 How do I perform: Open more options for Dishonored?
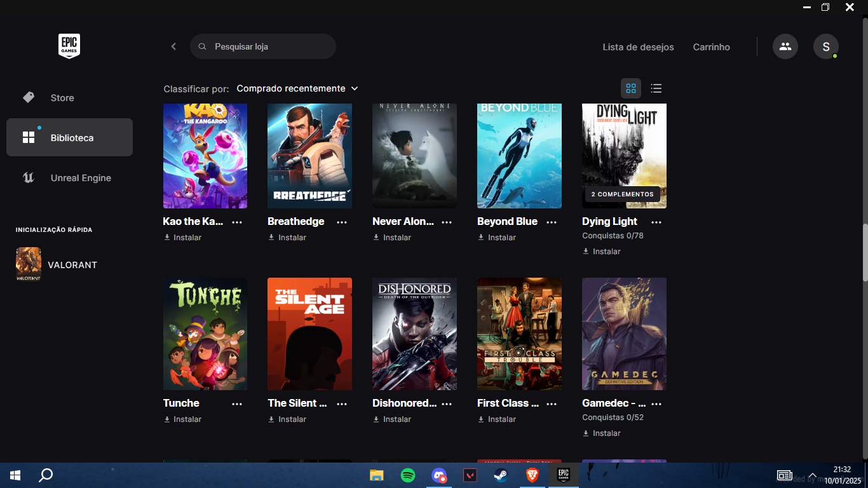click(447, 403)
